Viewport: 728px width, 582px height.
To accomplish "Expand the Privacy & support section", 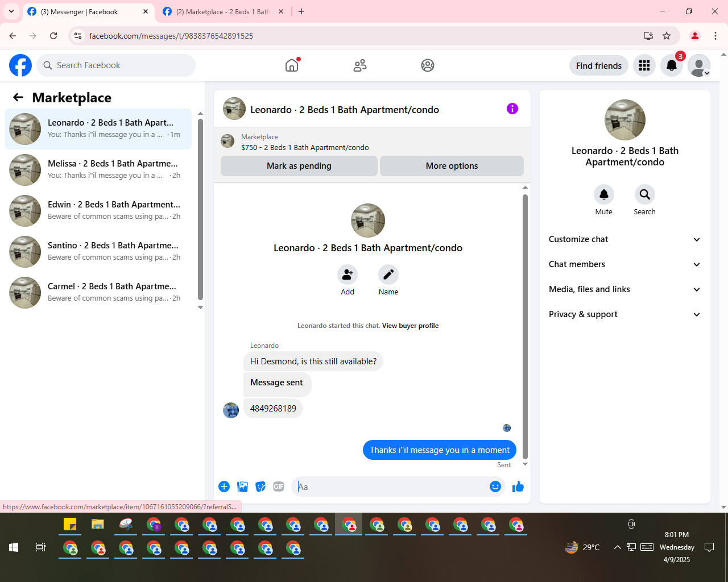I will coord(624,314).
